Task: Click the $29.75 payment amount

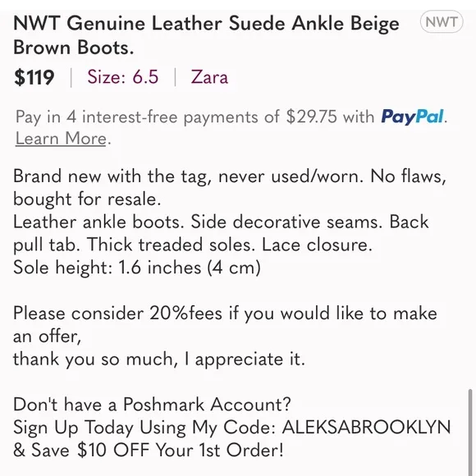Action: (312, 117)
